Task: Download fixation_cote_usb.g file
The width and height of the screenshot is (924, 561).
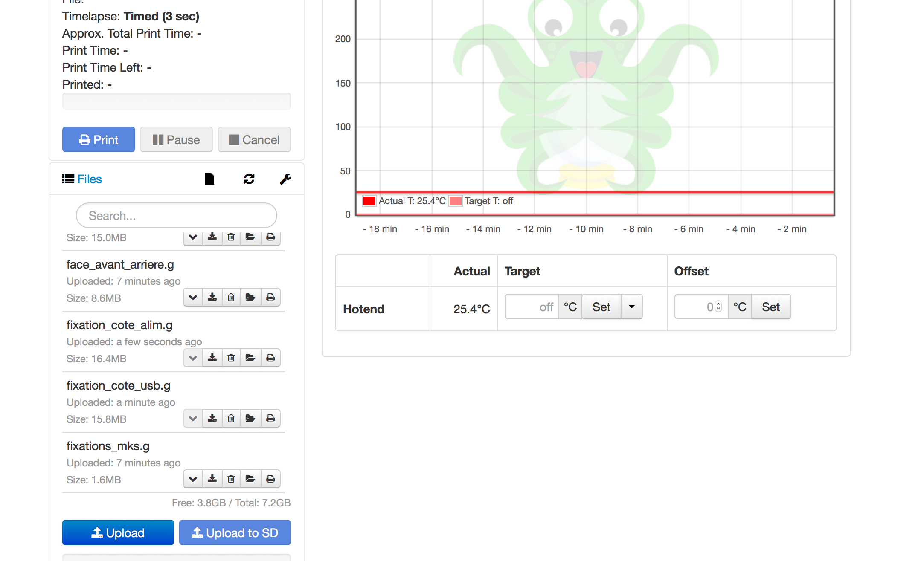Action: tap(212, 418)
